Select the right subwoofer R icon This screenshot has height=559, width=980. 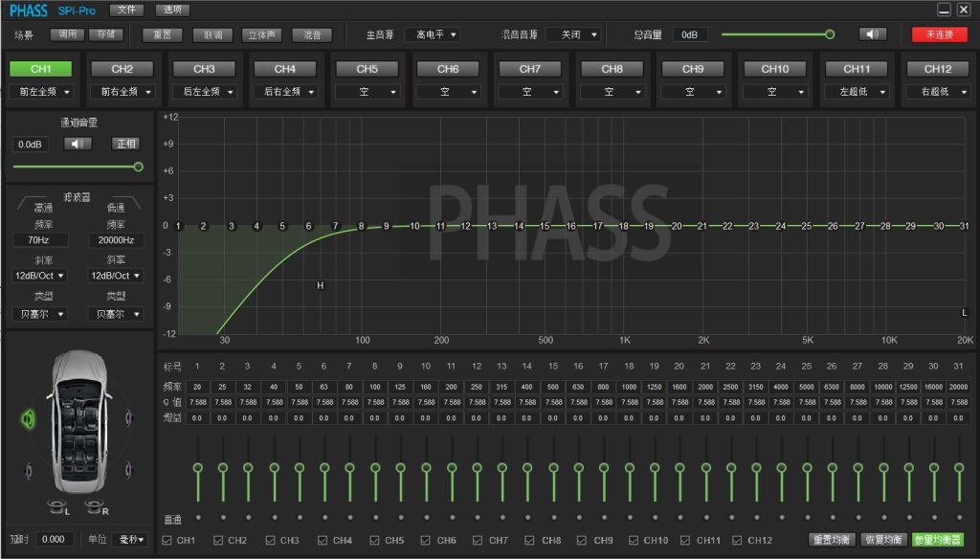(97, 507)
